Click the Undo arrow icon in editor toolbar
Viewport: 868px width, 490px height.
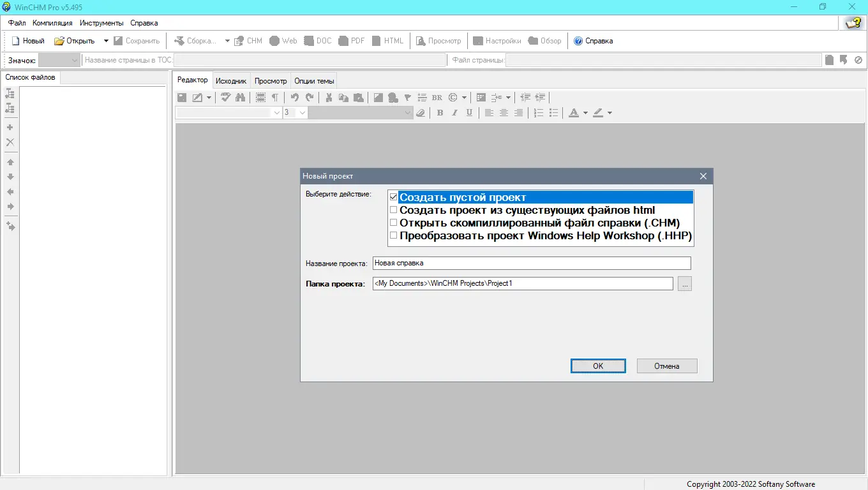coord(295,98)
